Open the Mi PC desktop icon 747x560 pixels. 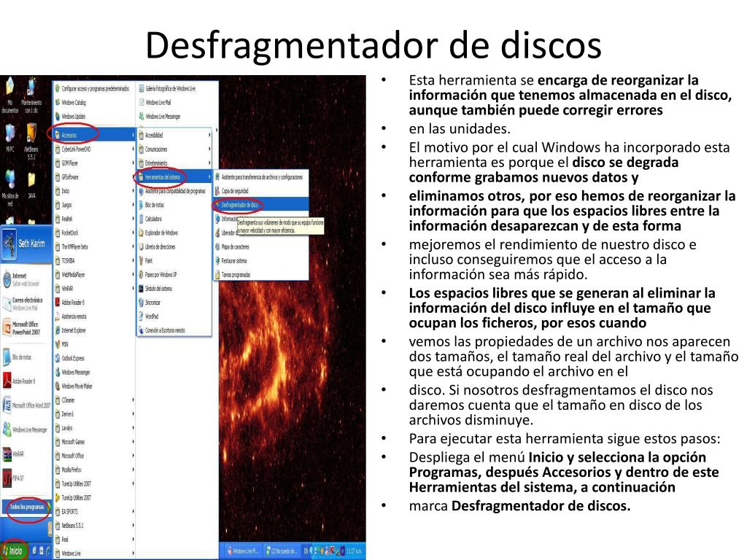(9, 138)
